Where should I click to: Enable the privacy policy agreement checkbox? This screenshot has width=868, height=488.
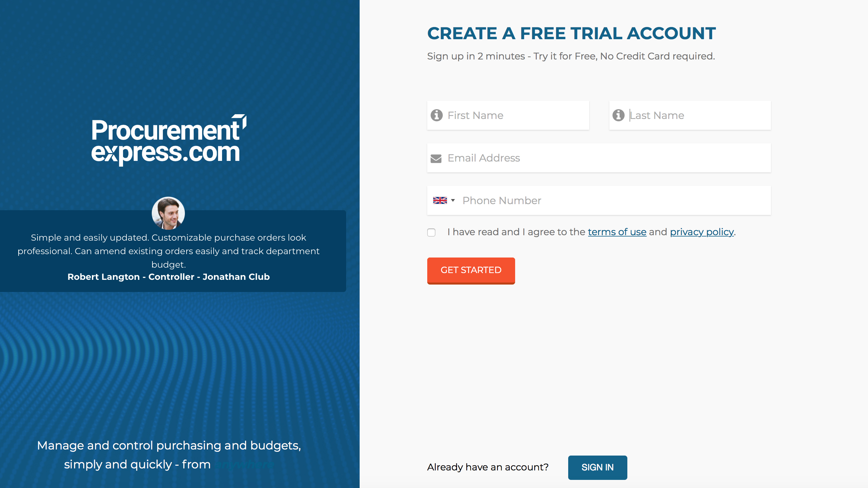click(x=431, y=232)
